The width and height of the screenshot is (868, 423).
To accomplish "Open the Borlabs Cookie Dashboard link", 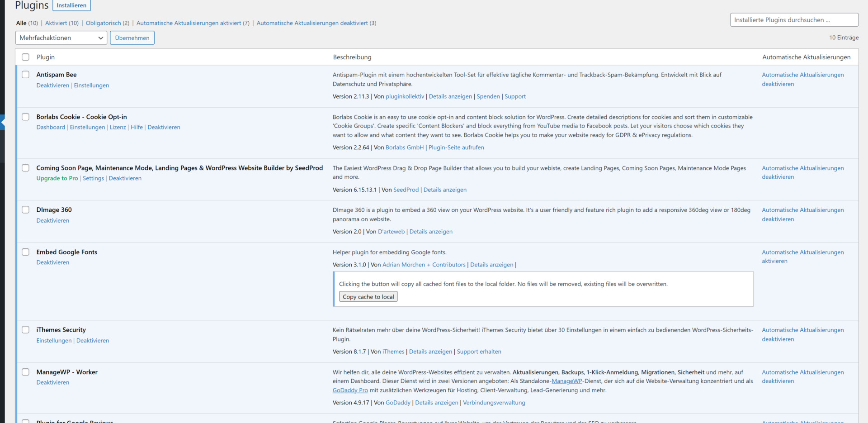I will pos(50,127).
